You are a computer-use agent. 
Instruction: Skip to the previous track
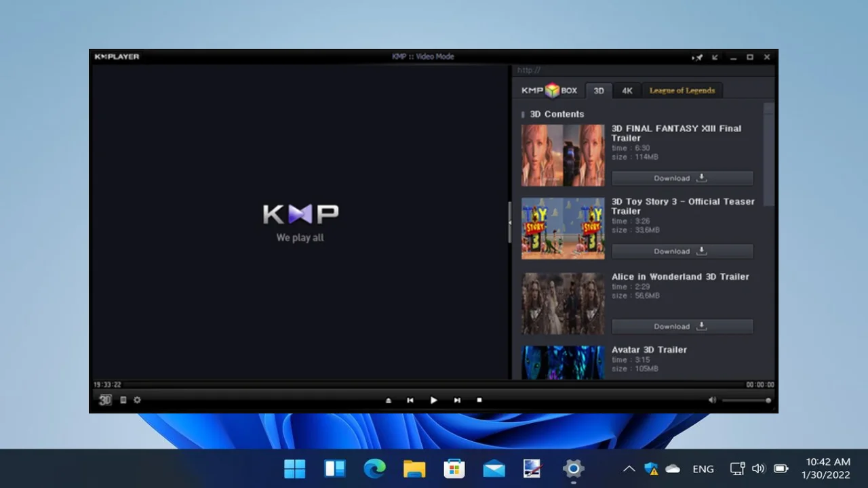click(410, 401)
